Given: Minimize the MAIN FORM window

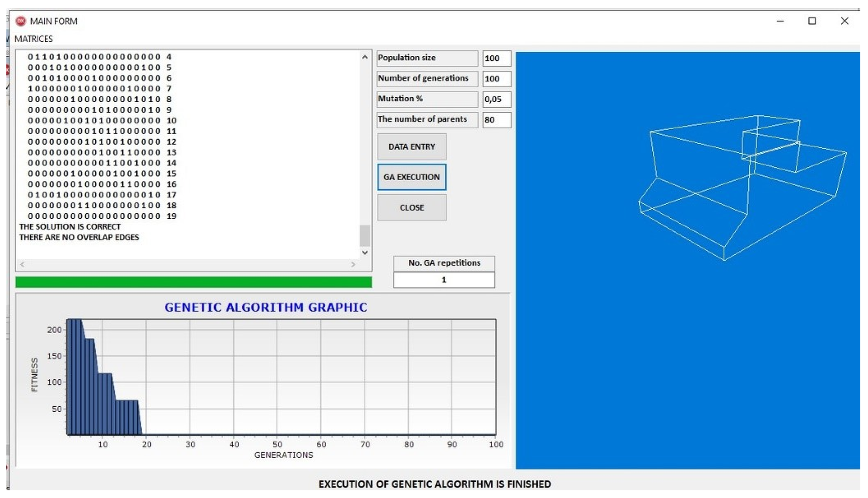Looking at the screenshot, I should tap(780, 21).
